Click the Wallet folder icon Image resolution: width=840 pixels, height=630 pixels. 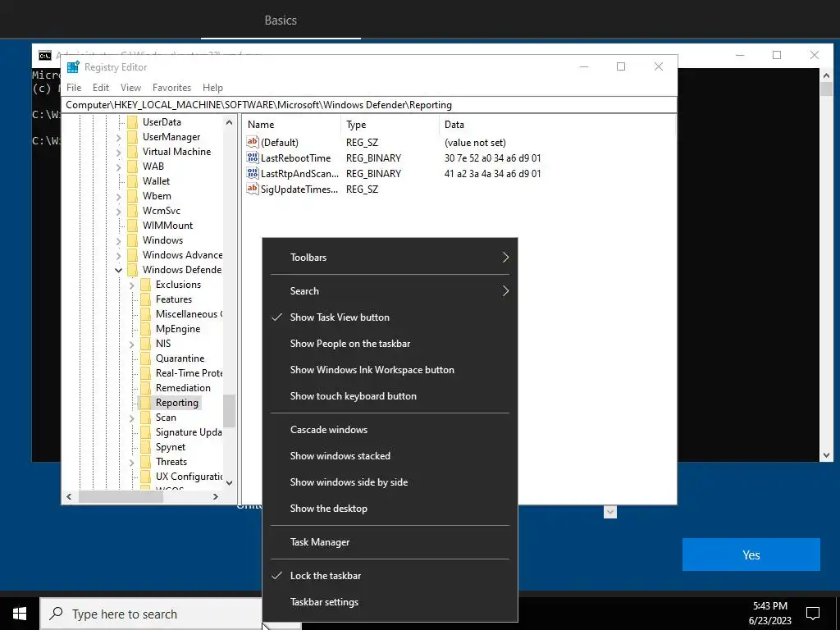[x=132, y=181]
